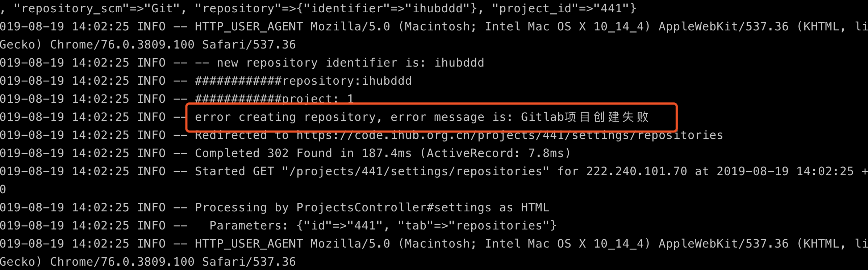
Task: Click the first "Chrome/76.0.3809.100 Safari/537.36" text
Action: click(x=173, y=45)
